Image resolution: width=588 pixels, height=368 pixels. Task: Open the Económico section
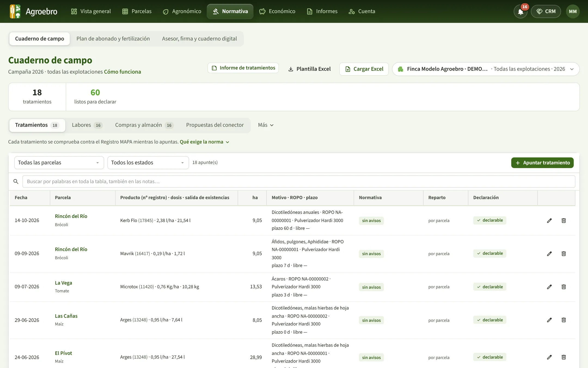277,11
